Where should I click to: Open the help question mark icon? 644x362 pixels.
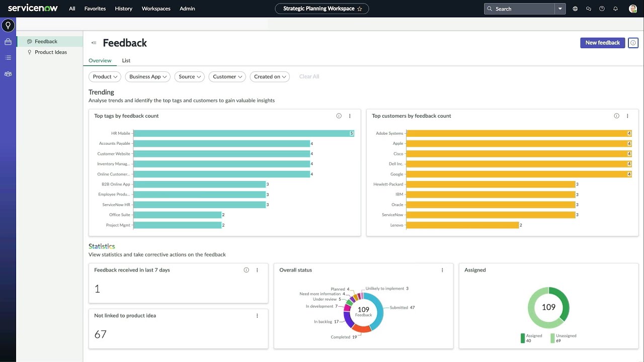click(x=602, y=9)
